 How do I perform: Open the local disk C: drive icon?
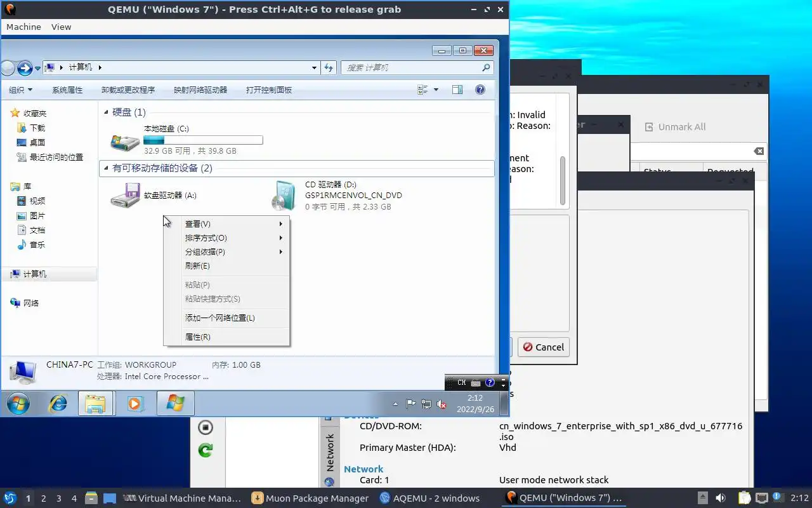coord(125,142)
